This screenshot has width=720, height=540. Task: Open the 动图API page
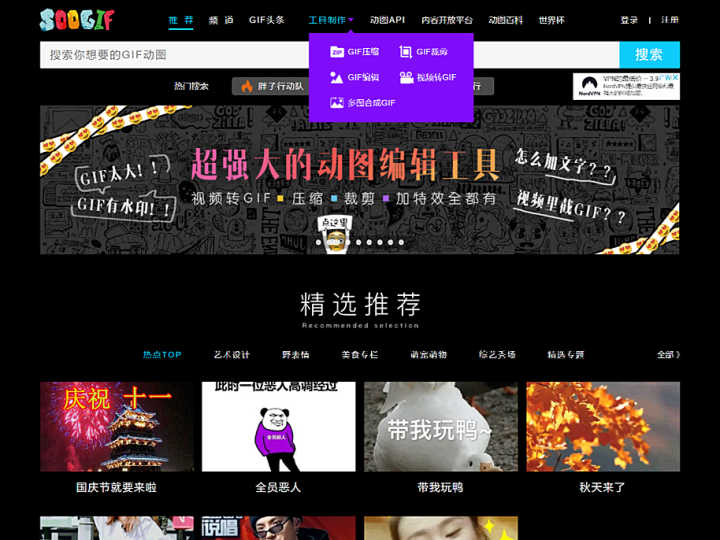[x=387, y=20]
